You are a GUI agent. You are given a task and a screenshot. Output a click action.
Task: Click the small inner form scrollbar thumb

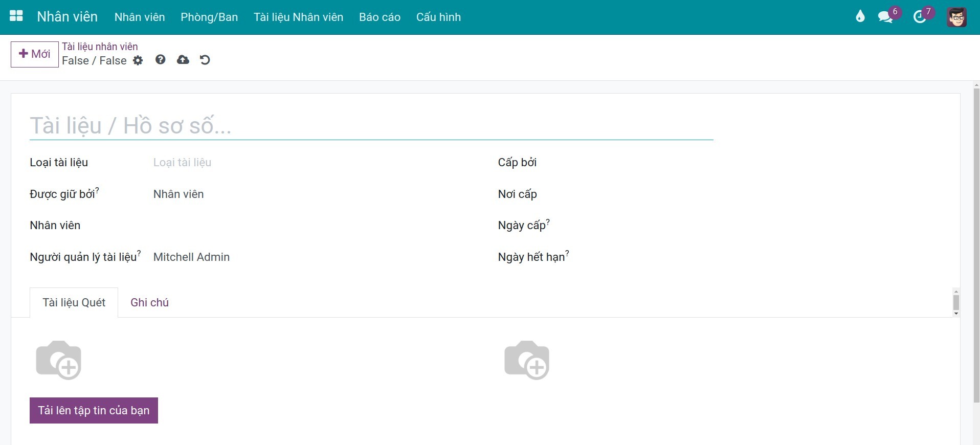point(956,302)
